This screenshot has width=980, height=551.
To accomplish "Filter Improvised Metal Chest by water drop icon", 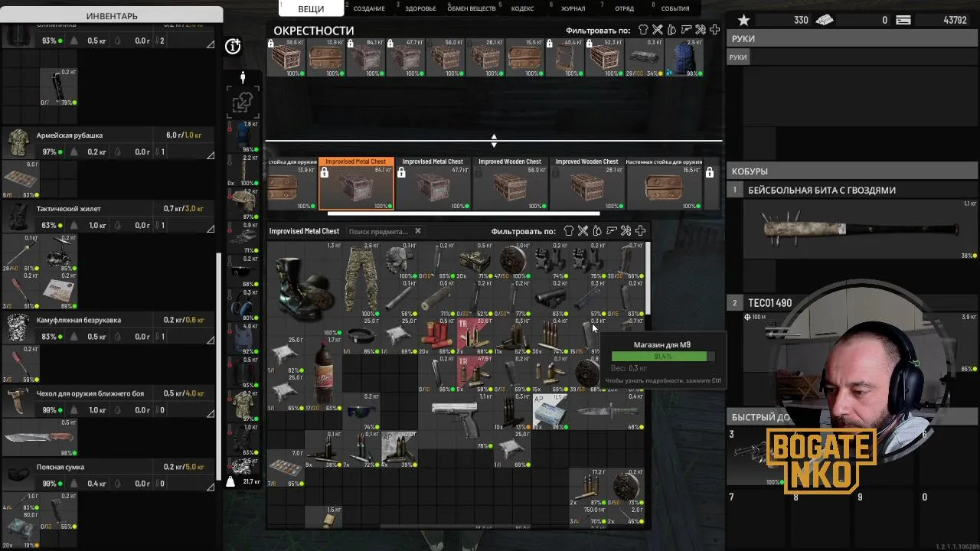I will pyautogui.click(x=597, y=230).
